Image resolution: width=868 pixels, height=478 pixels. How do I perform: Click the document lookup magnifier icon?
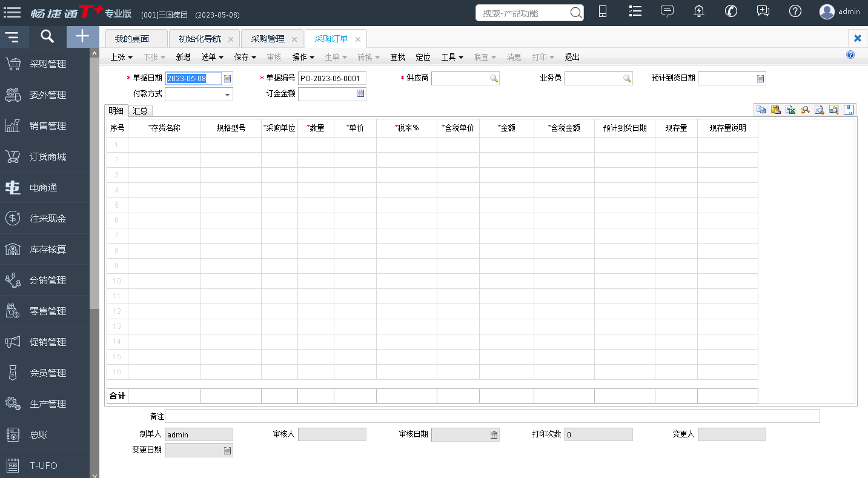(819, 110)
